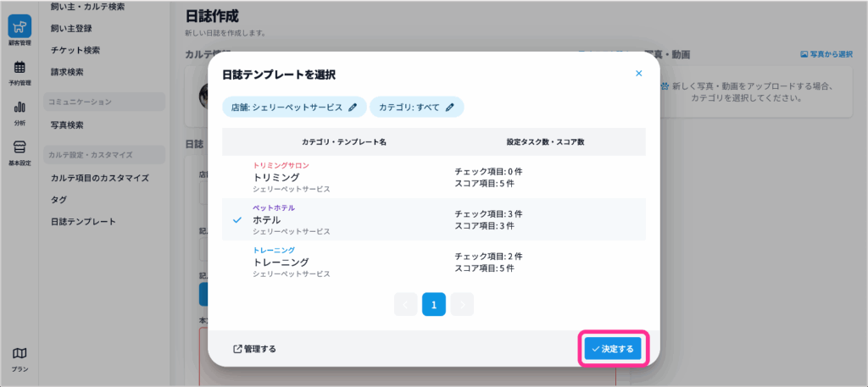Open the 管理する link

254,349
